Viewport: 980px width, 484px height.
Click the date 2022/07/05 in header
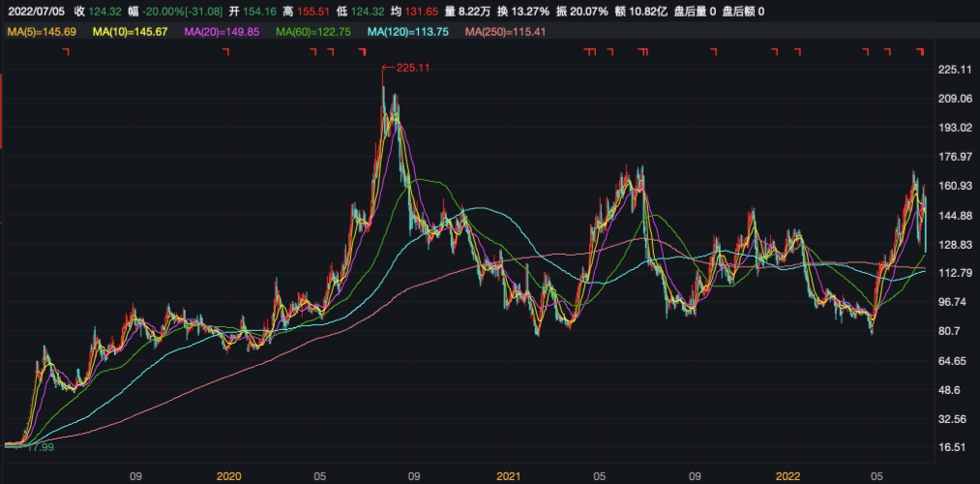[x=35, y=12]
